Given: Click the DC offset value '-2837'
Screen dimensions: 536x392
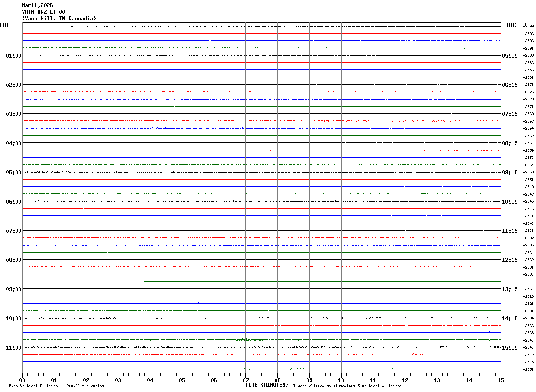Looking at the screenshot, I should [x=529, y=238].
